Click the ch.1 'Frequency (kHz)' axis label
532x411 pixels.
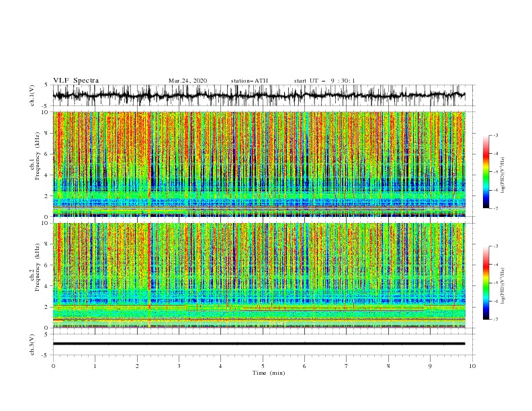[x=38, y=156]
